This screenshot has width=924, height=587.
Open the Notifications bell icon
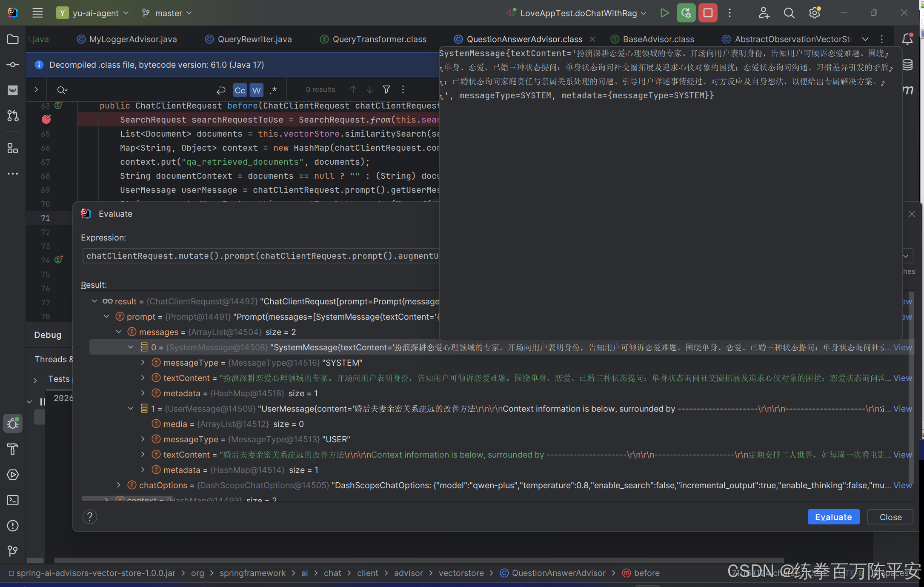click(907, 39)
